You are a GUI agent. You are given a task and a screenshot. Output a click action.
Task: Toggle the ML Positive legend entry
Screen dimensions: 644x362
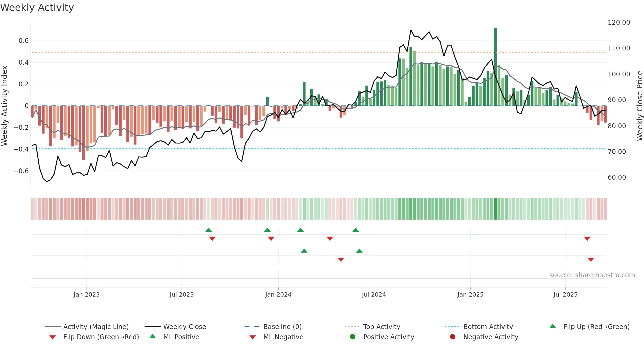click(174, 337)
